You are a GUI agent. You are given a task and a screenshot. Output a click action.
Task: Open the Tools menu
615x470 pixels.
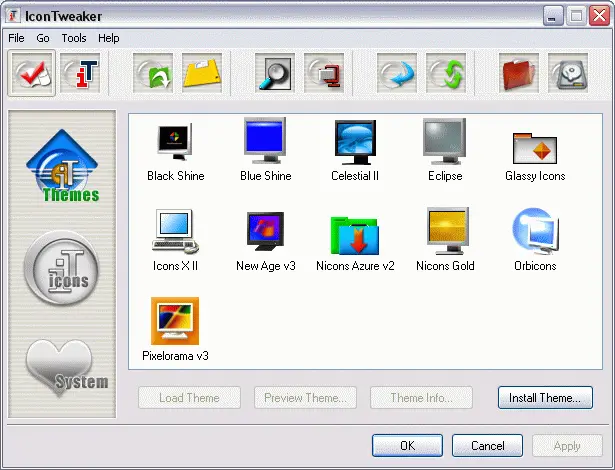point(74,38)
